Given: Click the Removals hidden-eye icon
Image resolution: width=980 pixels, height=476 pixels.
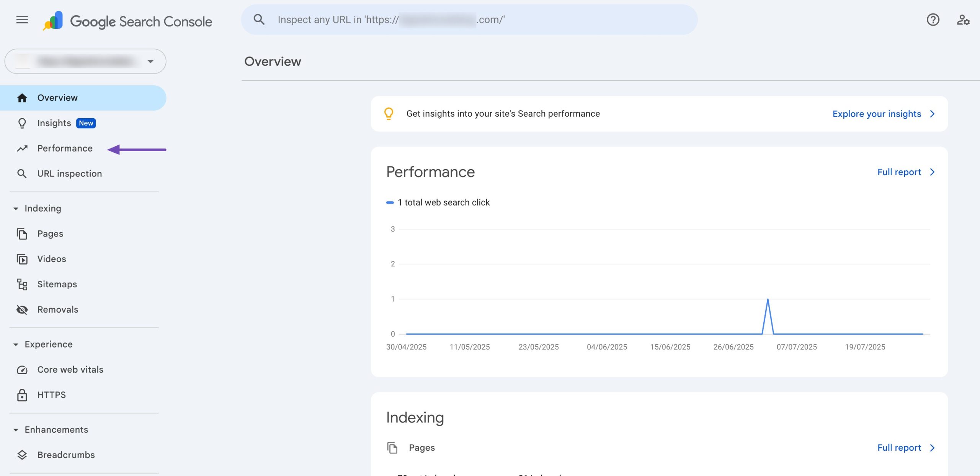Looking at the screenshot, I should pyautogui.click(x=22, y=309).
